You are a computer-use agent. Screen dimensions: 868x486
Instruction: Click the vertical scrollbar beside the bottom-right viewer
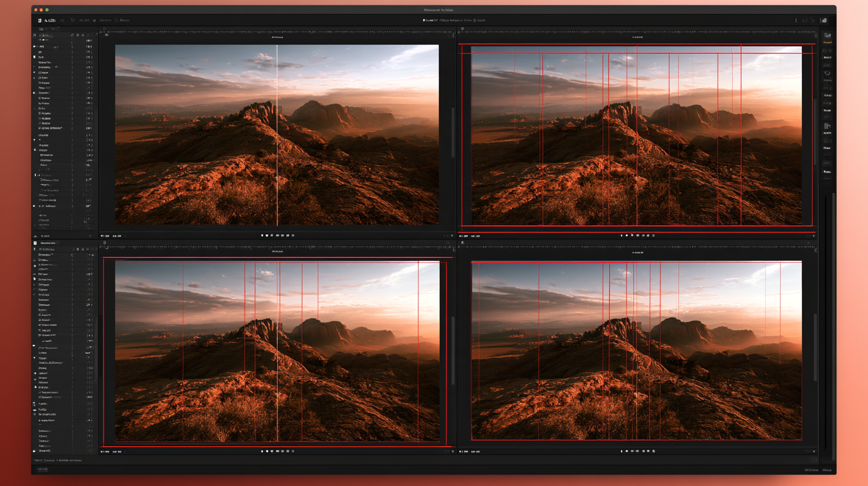(815, 347)
